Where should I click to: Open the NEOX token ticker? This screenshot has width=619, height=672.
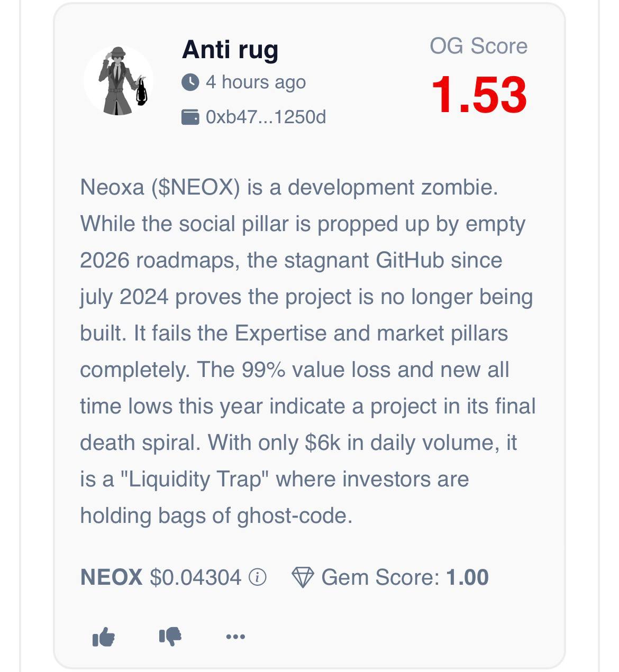click(111, 577)
